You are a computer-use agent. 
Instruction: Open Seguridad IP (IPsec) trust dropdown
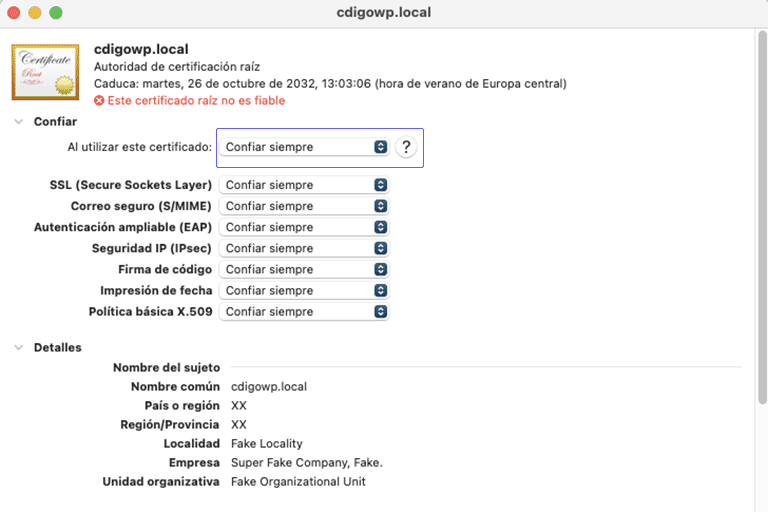click(304, 248)
